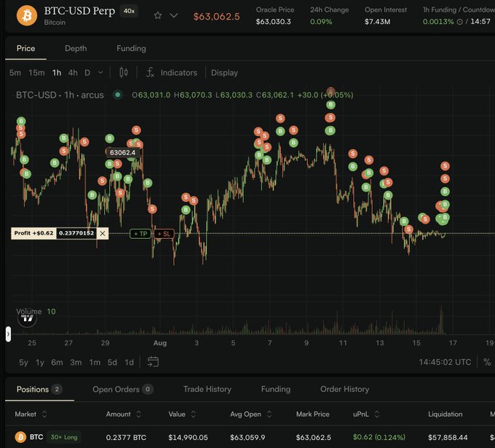The width and height of the screenshot is (495, 448).
Task: Click the TradingView logo icon
Action: coord(27,318)
